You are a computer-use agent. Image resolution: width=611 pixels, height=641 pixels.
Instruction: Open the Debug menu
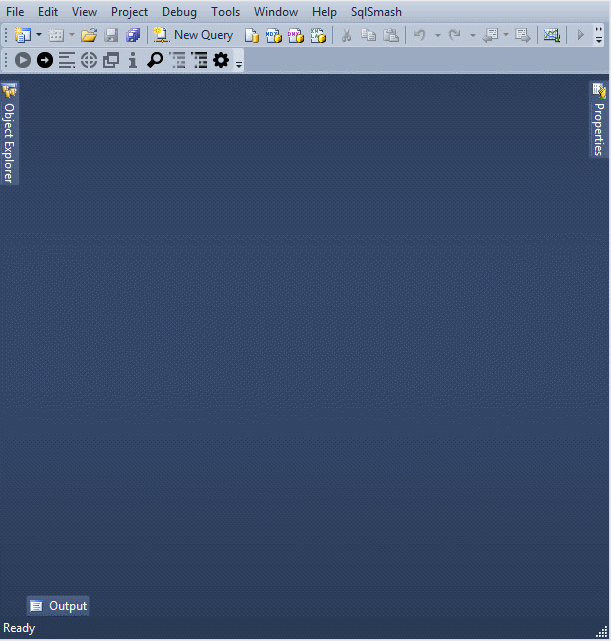point(179,12)
